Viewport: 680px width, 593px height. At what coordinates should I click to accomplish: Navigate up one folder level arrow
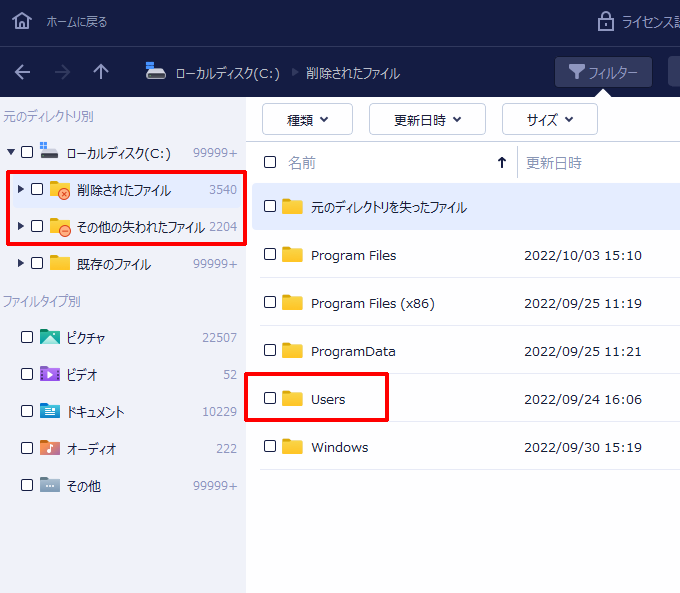pyautogui.click(x=100, y=72)
